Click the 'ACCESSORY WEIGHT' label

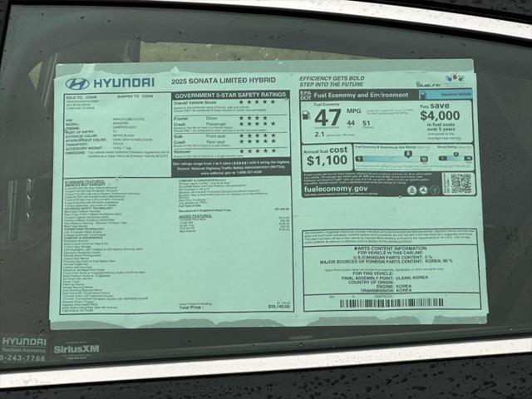[x=83, y=149]
